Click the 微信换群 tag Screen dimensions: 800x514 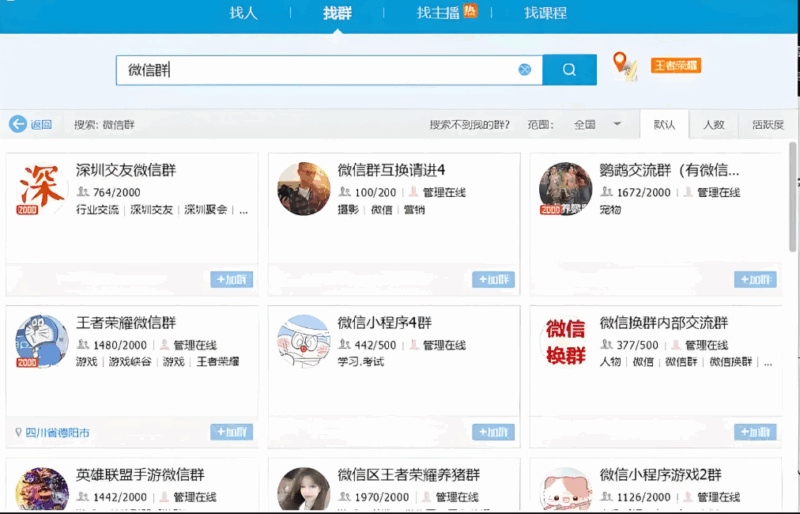(x=731, y=361)
